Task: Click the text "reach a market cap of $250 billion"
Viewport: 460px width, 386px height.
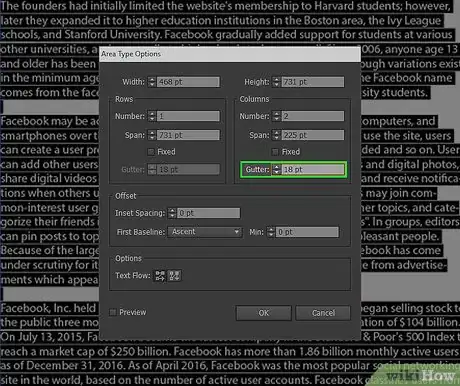Action: tap(85, 351)
